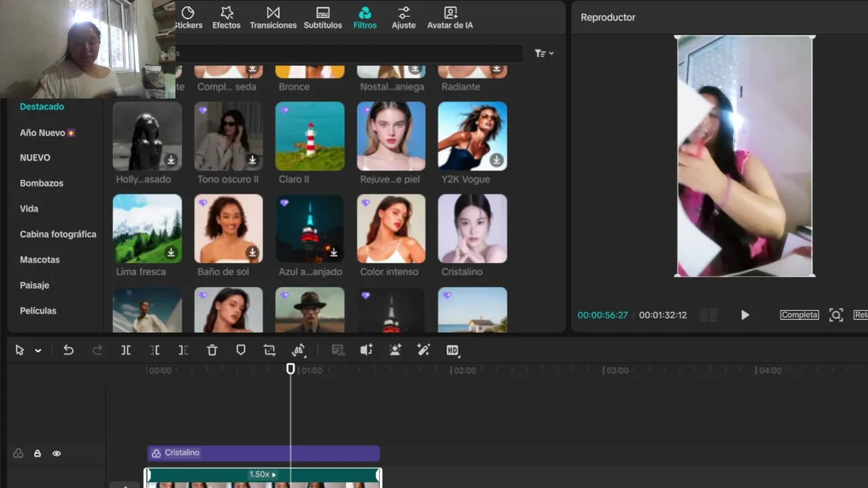This screenshot has width=868, height=488.
Task: Delete the left part of the clip at the playhead
Action: (155, 350)
